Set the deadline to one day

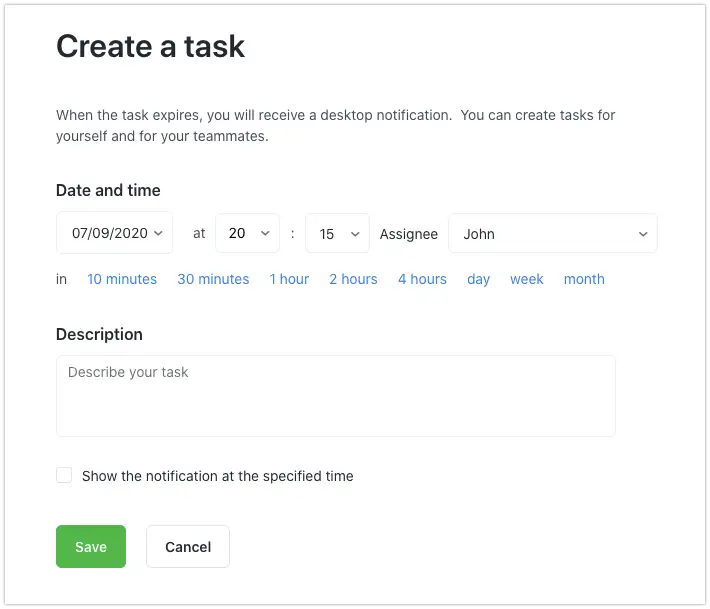478,279
